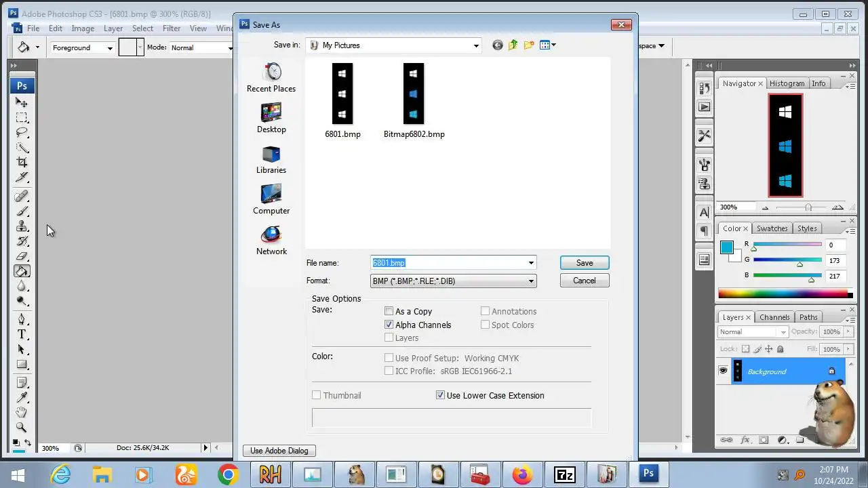868x488 pixels.
Task: Open Recent Places location
Action: coord(271,77)
